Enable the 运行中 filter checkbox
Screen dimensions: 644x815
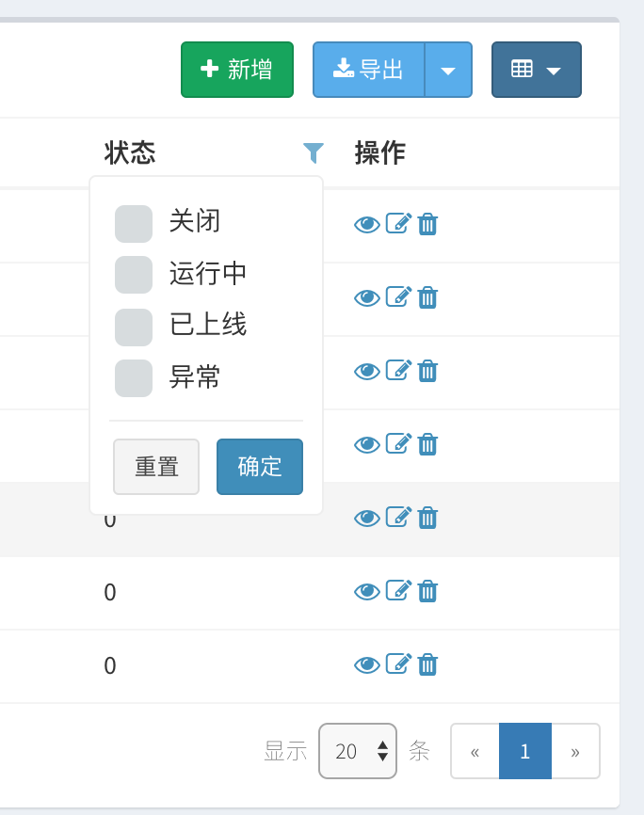(x=134, y=275)
